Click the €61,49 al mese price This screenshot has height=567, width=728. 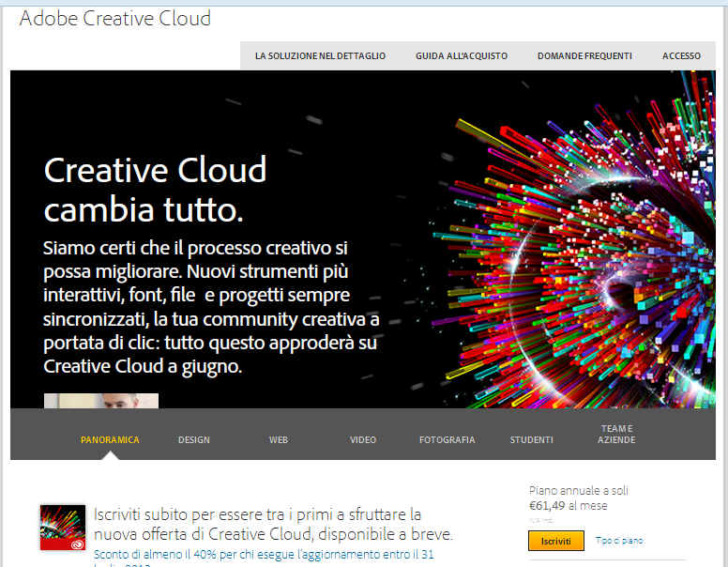point(569,506)
